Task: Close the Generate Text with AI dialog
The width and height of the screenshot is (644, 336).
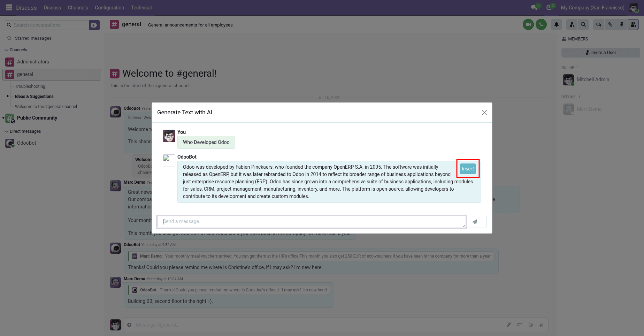Action: point(484,113)
